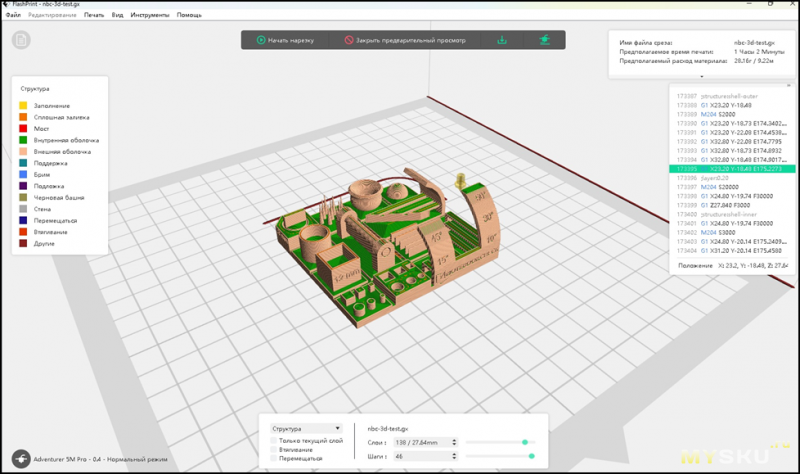Click the Начать нарезку button

pyautogui.click(x=285, y=40)
